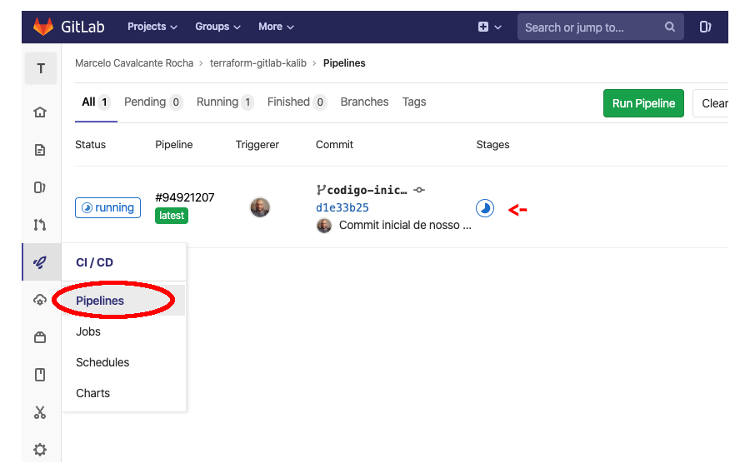750x473 pixels.
Task: Open the Wiki book icon in sidebar
Action: tap(40, 374)
